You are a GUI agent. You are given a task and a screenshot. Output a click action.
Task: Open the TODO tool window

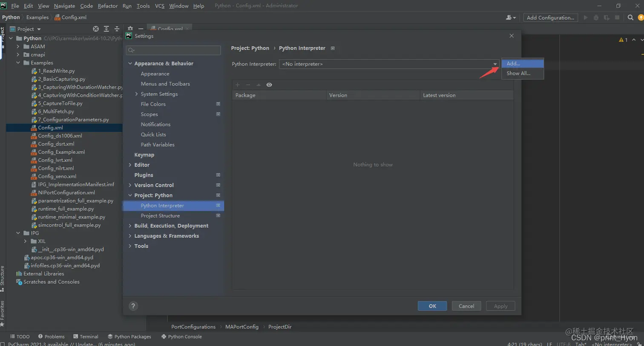(x=20, y=337)
